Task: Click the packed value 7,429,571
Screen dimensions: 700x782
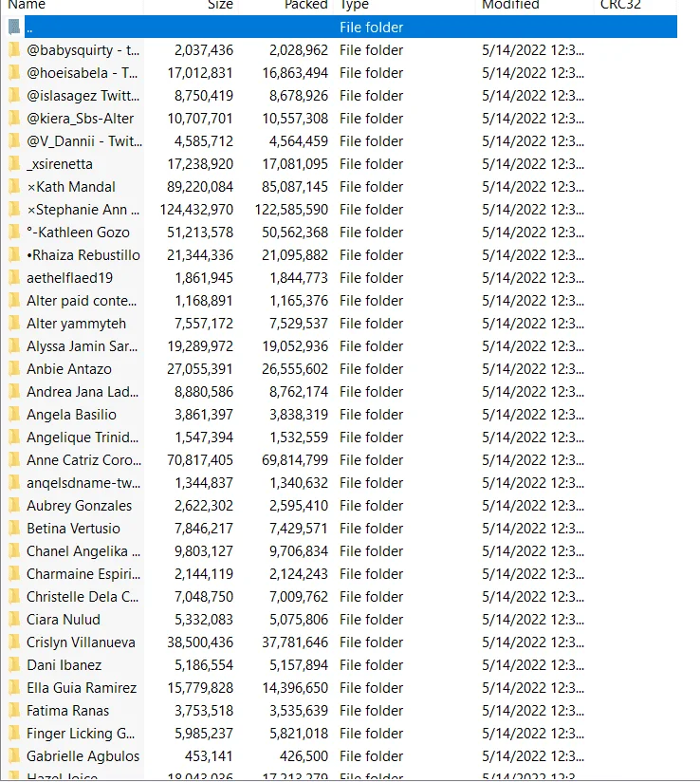Action: [x=299, y=529]
